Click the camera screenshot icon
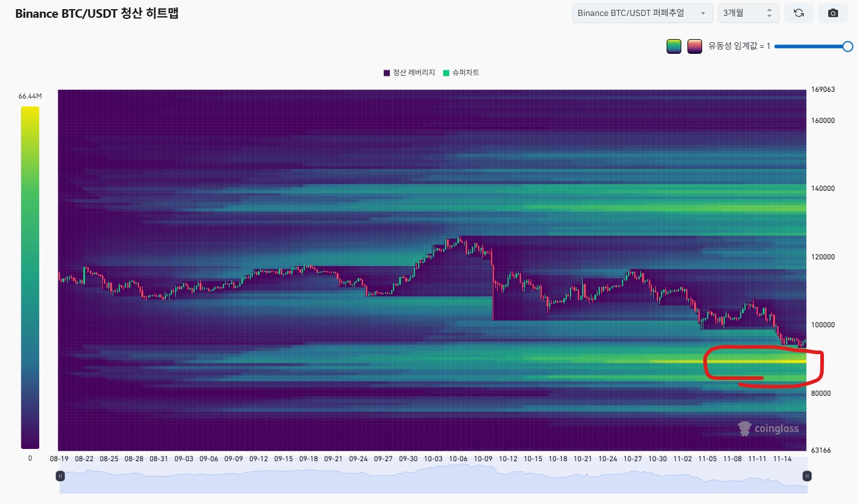 click(x=833, y=13)
